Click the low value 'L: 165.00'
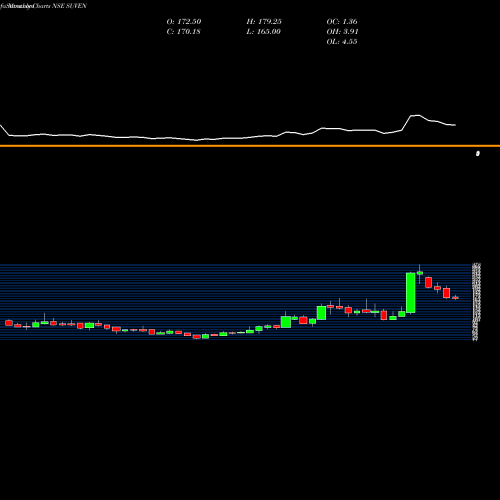This screenshot has height=500, width=500. [263, 32]
